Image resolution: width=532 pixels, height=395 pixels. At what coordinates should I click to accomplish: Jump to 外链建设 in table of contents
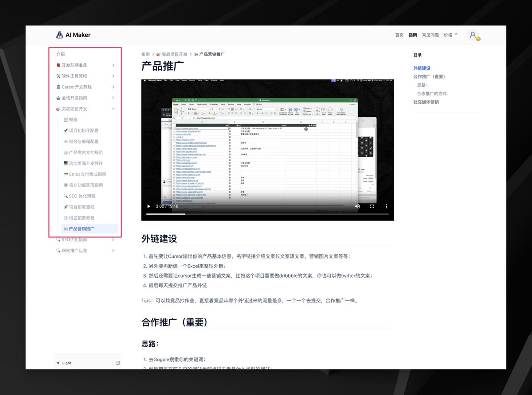422,68
